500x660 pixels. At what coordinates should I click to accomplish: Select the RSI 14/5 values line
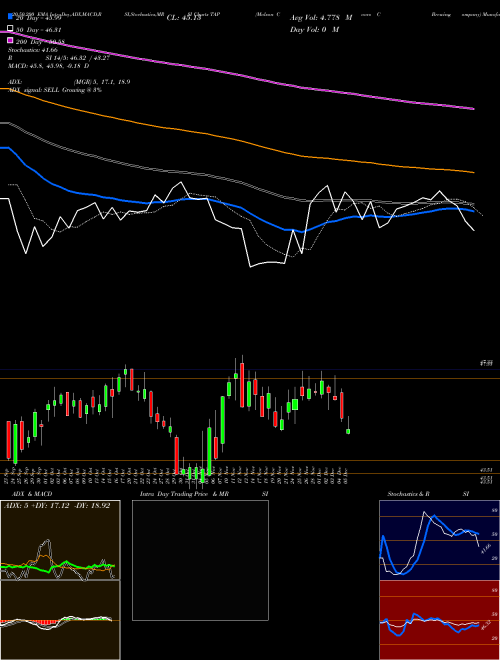pos(59,58)
